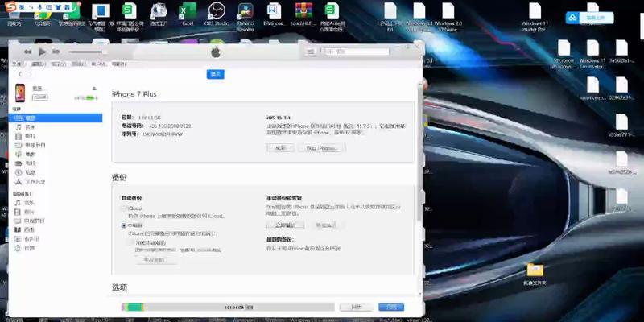Go back with the left chevron
Image resolution: width=644 pixels, height=322 pixels.
coord(19,74)
